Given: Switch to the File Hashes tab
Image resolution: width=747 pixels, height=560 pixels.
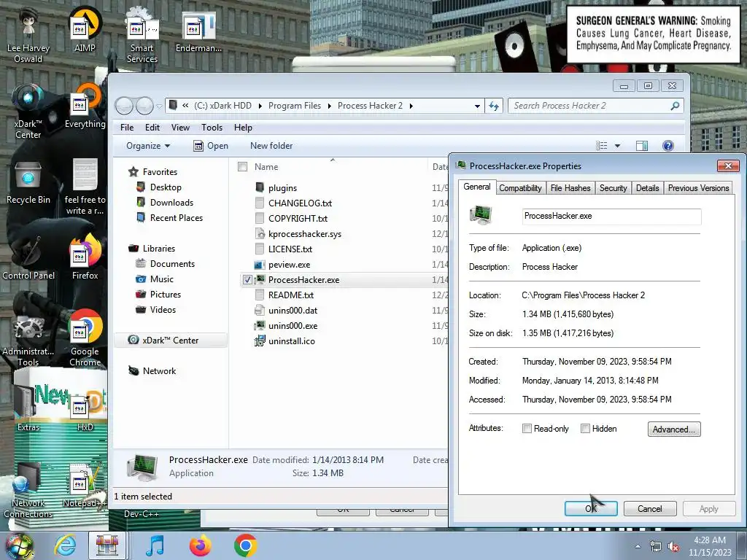Looking at the screenshot, I should (x=570, y=188).
